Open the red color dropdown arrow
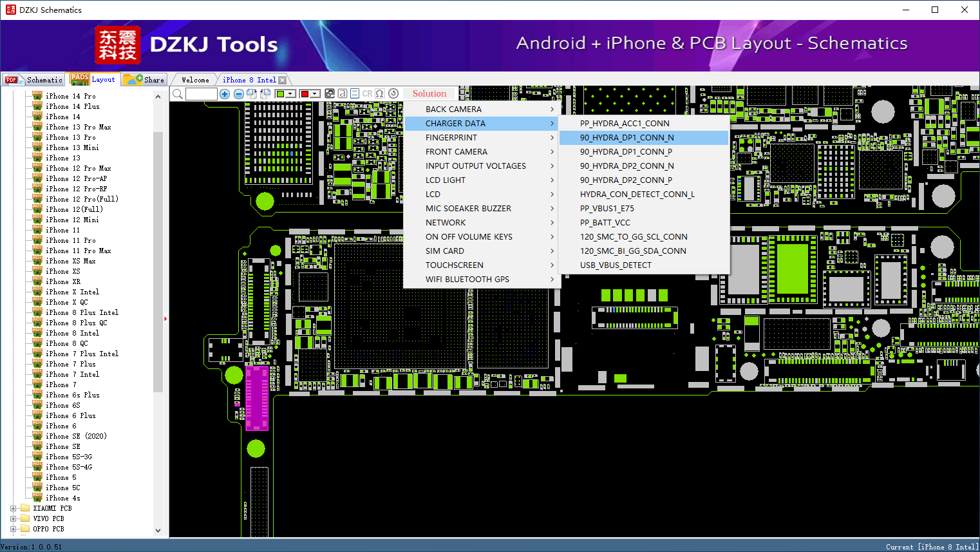 [315, 94]
